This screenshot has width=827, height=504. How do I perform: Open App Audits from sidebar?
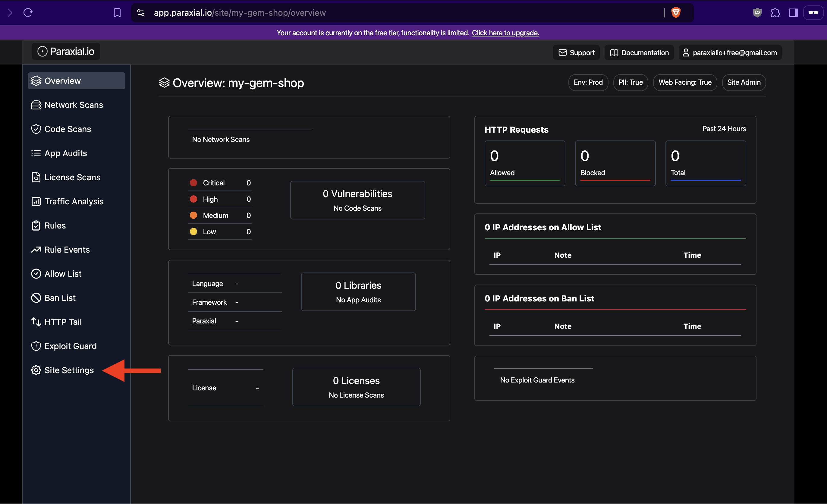click(x=77, y=153)
